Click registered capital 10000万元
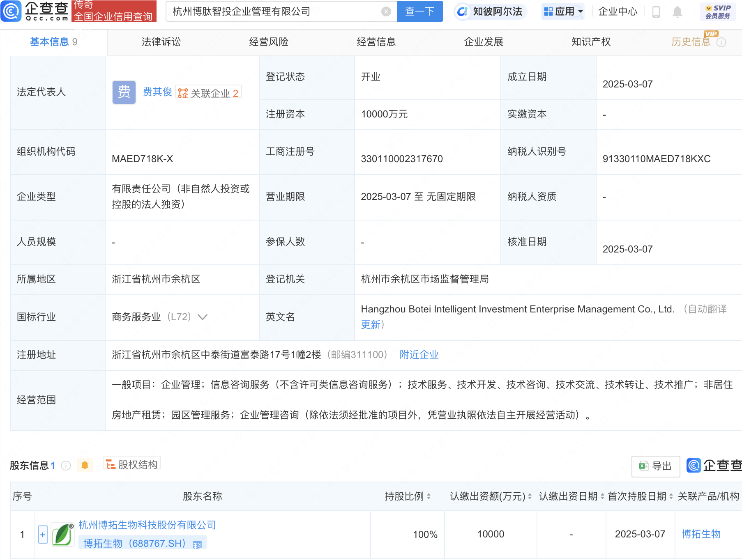This screenshot has width=742, height=560. pos(384,114)
